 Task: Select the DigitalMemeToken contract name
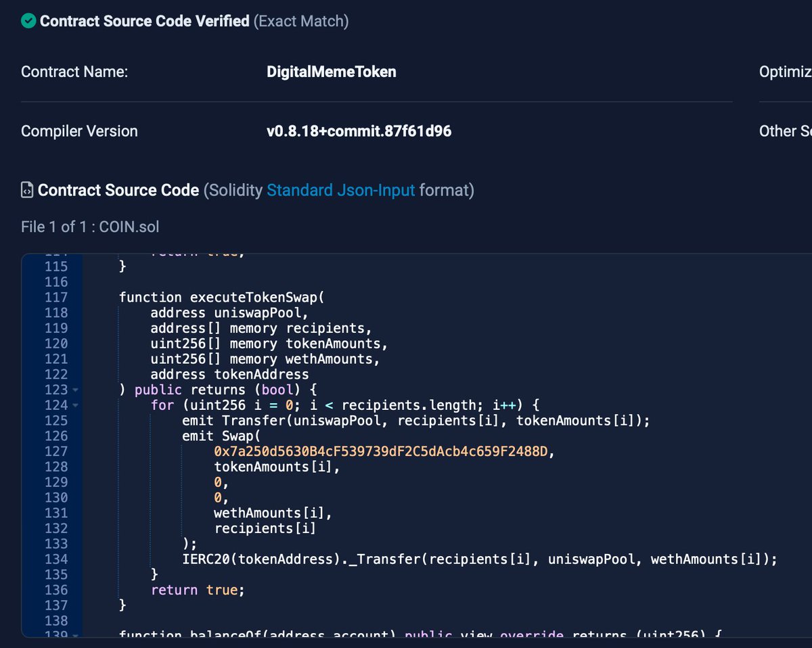(332, 72)
